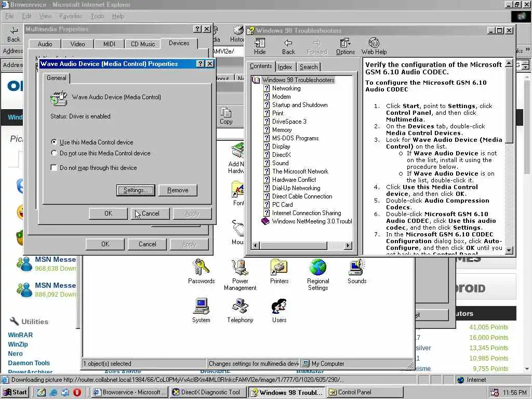The height and width of the screenshot is (399, 532).
Task: Go Back in Windows 98 Troubleshooters toolbar
Action: pos(288,46)
